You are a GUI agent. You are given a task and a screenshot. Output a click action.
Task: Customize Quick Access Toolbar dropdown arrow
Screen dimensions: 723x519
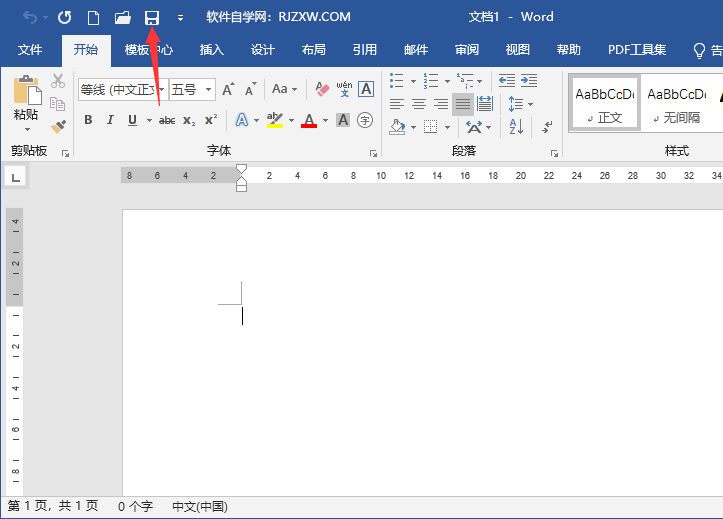(180, 18)
